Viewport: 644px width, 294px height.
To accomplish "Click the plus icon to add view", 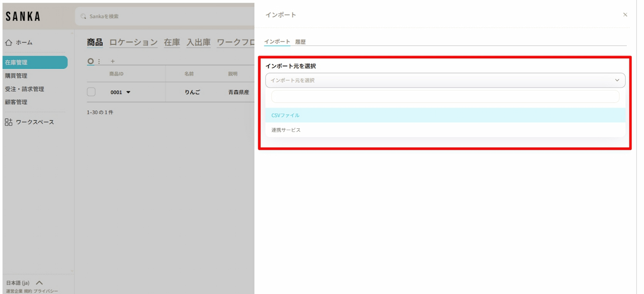I will point(113,61).
